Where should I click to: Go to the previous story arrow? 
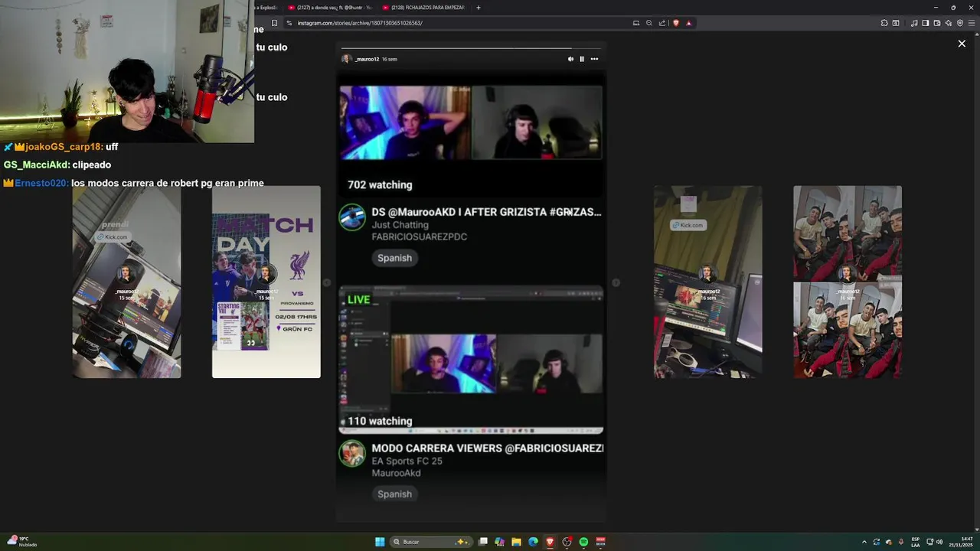coord(326,282)
